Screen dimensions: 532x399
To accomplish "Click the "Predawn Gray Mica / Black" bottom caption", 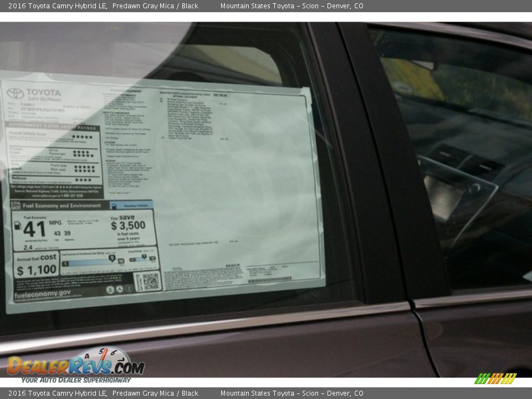I will tap(155, 393).
